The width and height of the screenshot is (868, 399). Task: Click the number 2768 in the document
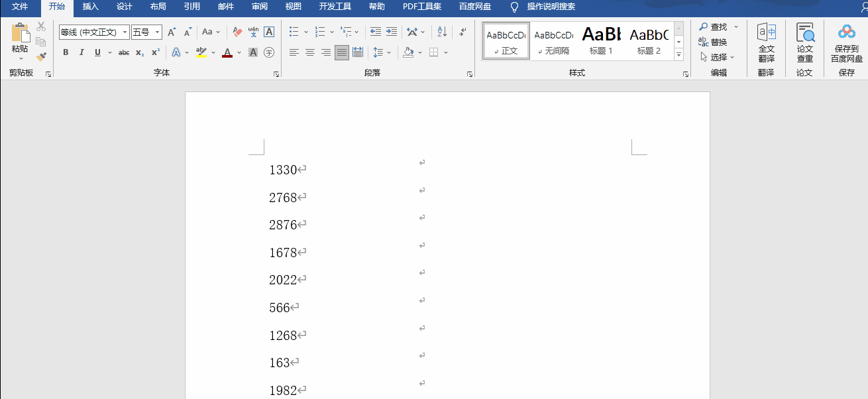pyautogui.click(x=283, y=198)
